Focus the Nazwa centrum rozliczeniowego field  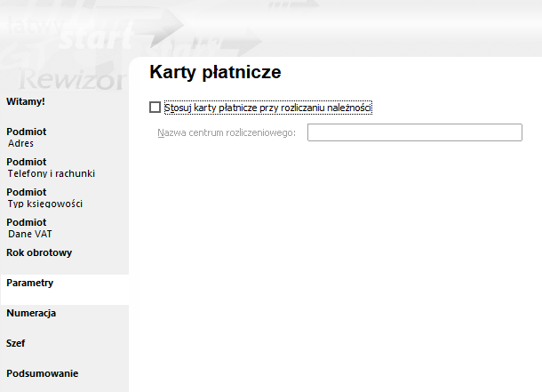pos(414,132)
